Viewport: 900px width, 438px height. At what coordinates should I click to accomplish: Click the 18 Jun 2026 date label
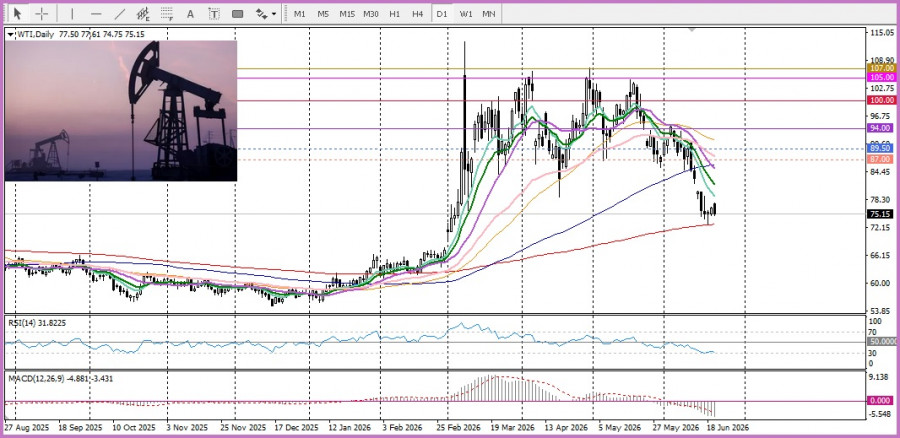coord(728,428)
